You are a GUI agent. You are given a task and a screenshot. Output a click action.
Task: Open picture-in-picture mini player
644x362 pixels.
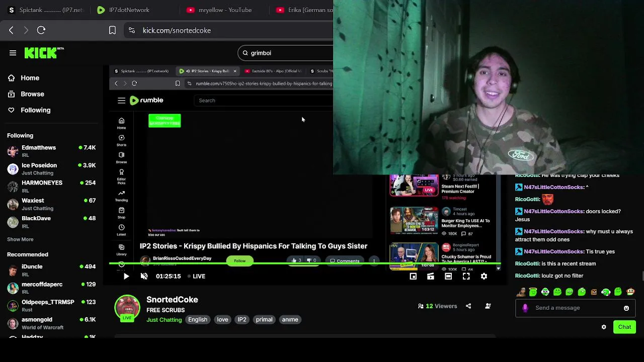click(x=413, y=276)
